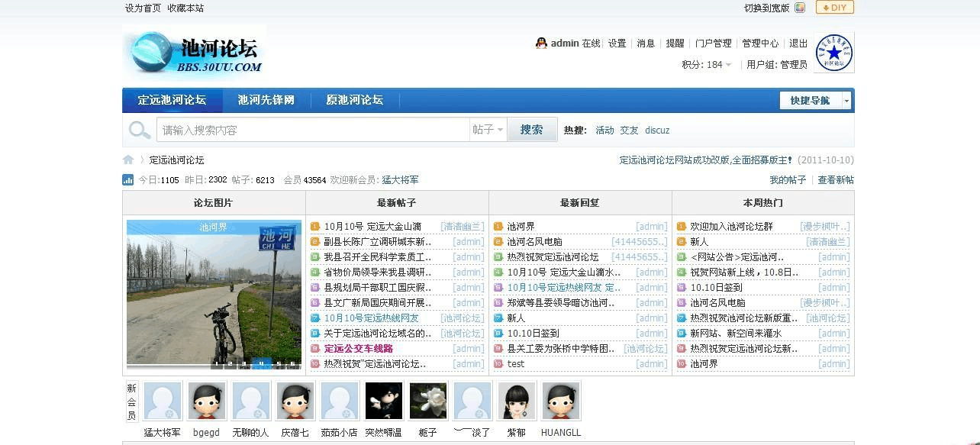This screenshot has width=980, height=445.
Task: Click the style color switcher icon
Action: 800,8
